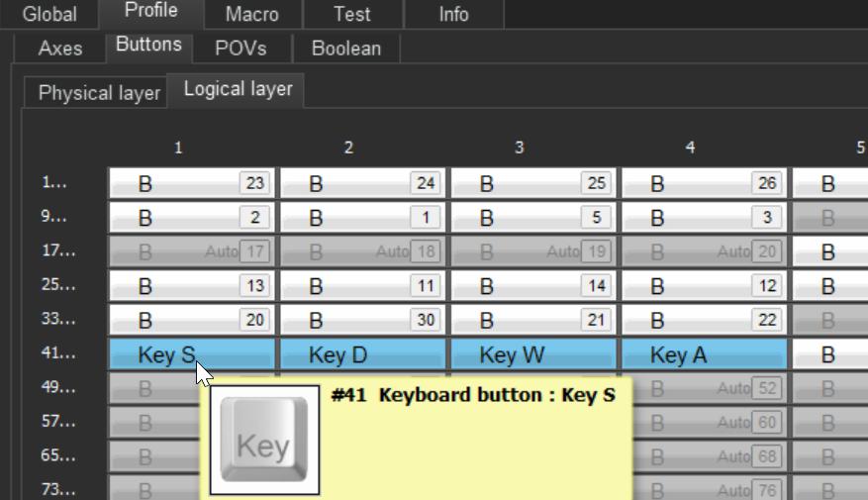Select the Auto 17 button cell
868x500 pixels.
coord(192,251)
